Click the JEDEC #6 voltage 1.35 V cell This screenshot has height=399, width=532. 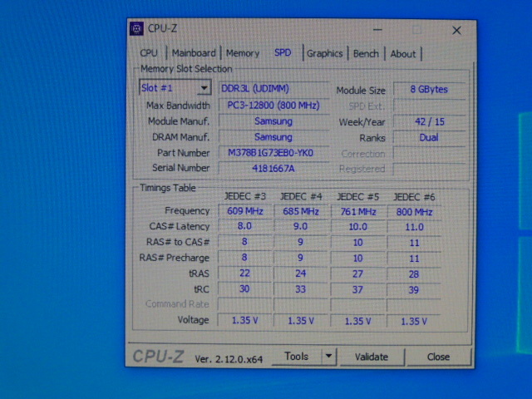click(x=414, y=321)
